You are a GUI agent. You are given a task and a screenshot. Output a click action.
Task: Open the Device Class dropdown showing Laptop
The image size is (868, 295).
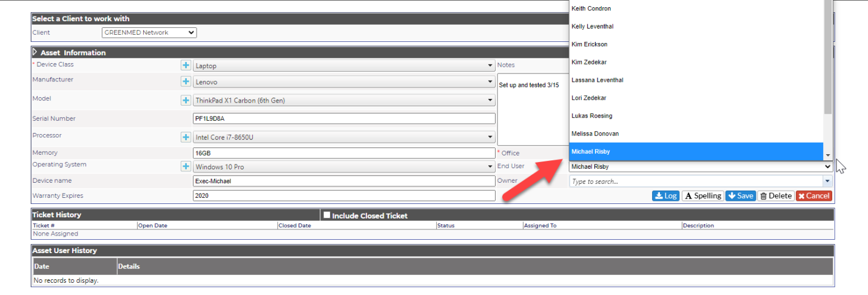344,66
